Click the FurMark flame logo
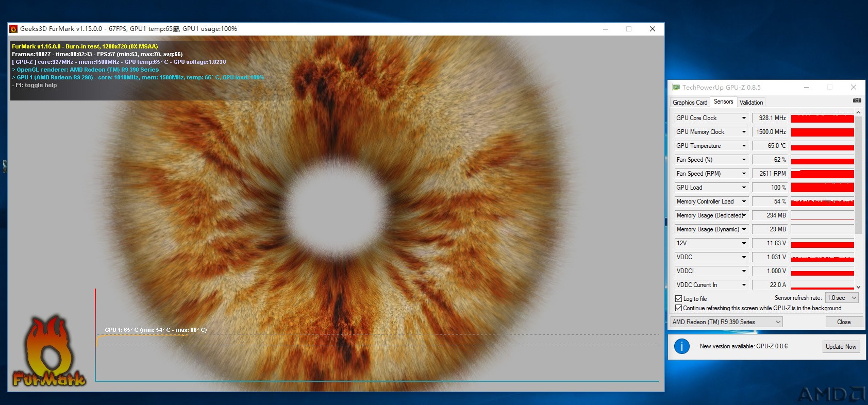868x405 pixels. [49, 351]
